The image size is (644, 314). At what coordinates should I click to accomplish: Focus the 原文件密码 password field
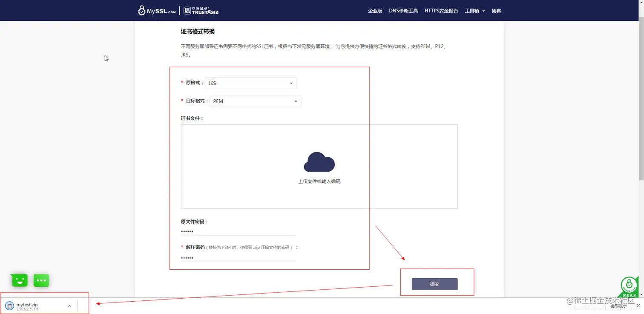coord(239,231)
